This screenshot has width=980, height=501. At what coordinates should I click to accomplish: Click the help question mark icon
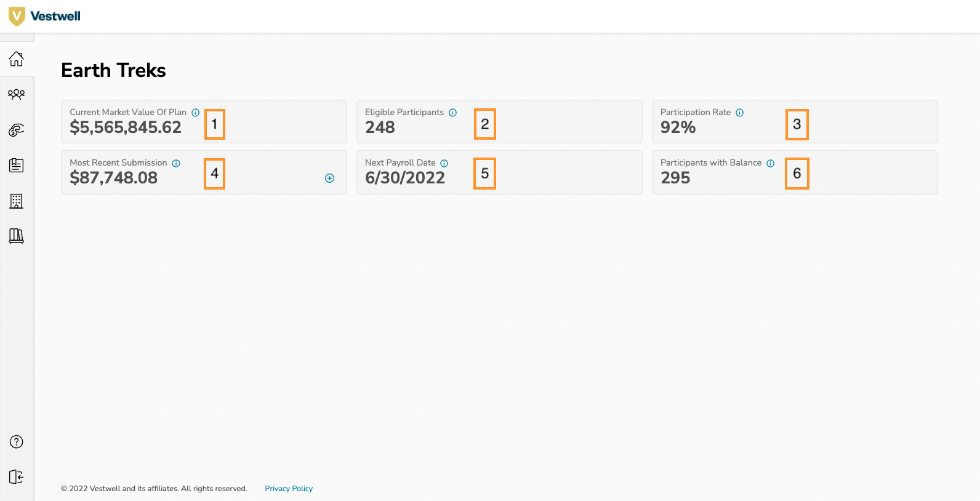click(17, 442)
